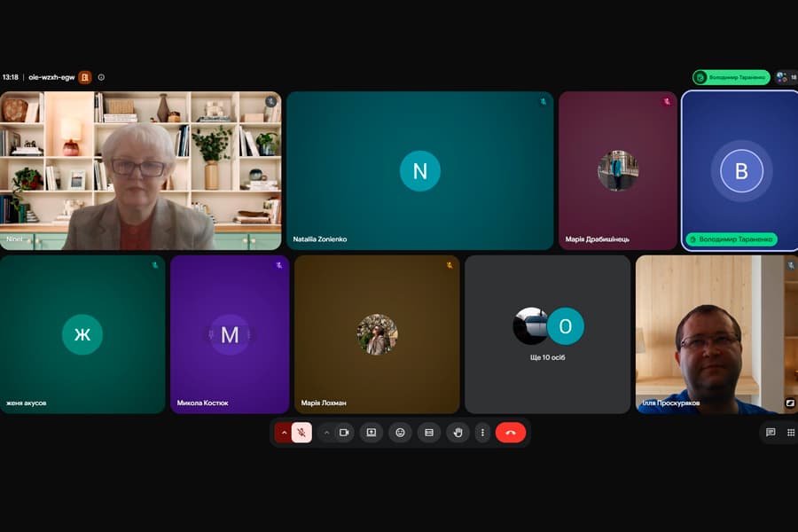Click the muted mic icon on the Nінel video tile
798x532 pixels.
(x=270, y=101)
